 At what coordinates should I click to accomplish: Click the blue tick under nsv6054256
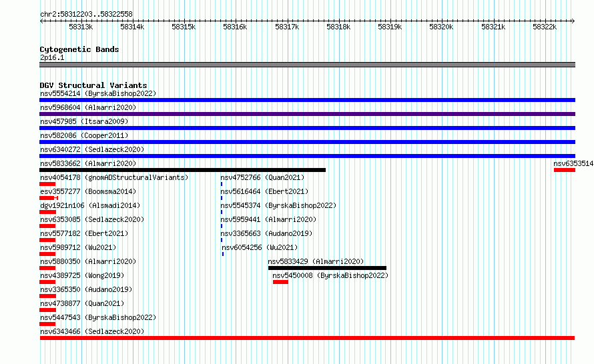[223, 254]
